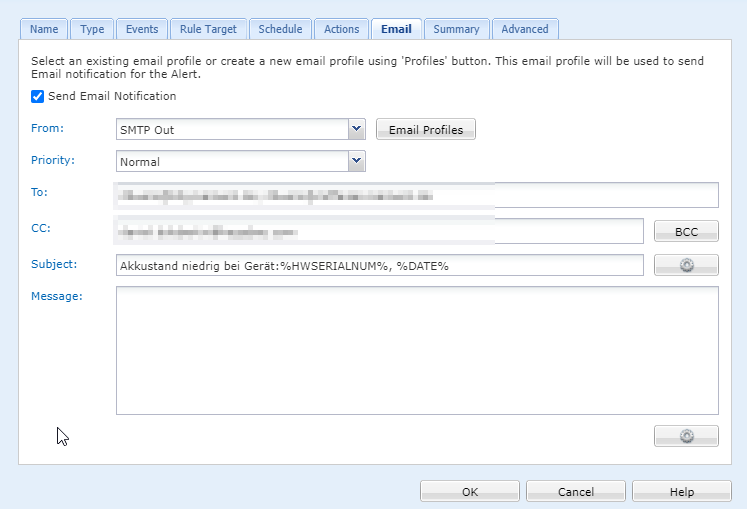Open the Priority dropdown set to Normal
Viewport: 747px width, 509px height.
[357, 161]
